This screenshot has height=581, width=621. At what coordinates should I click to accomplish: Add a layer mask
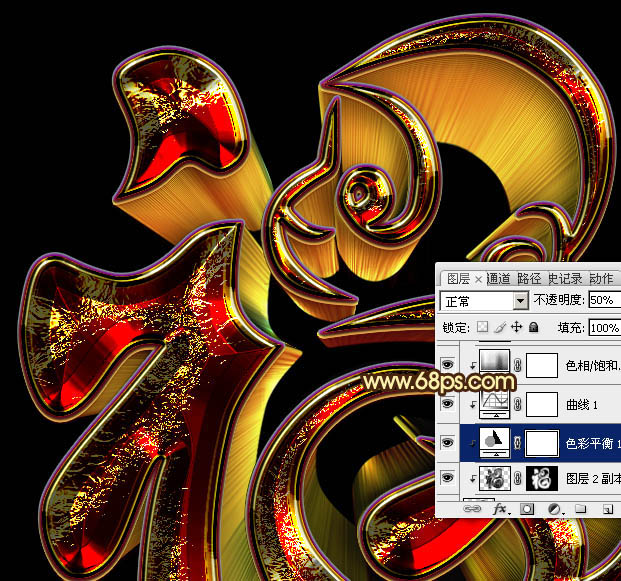point(526,509)
